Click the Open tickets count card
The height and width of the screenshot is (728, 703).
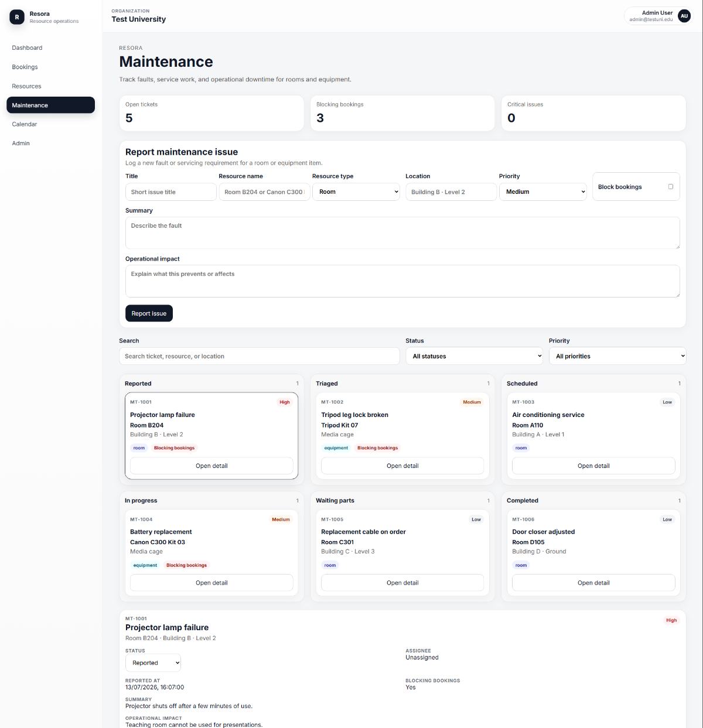point(211,113)
